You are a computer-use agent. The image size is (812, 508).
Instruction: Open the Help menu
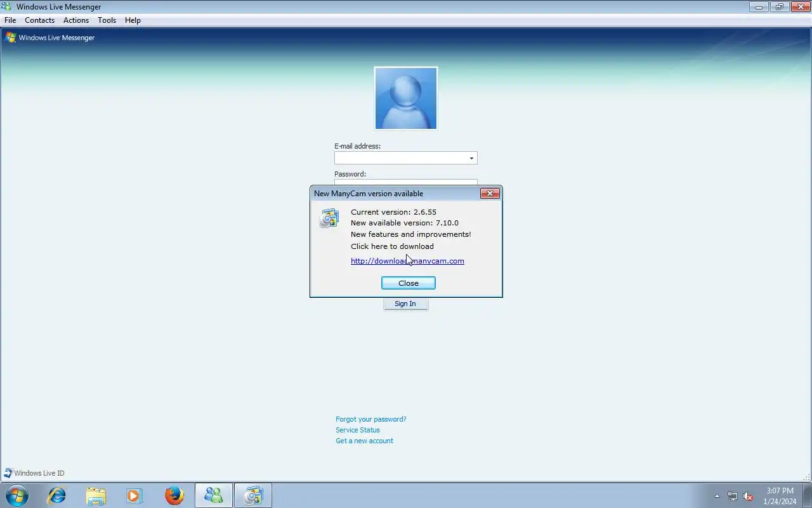(133, 20)
